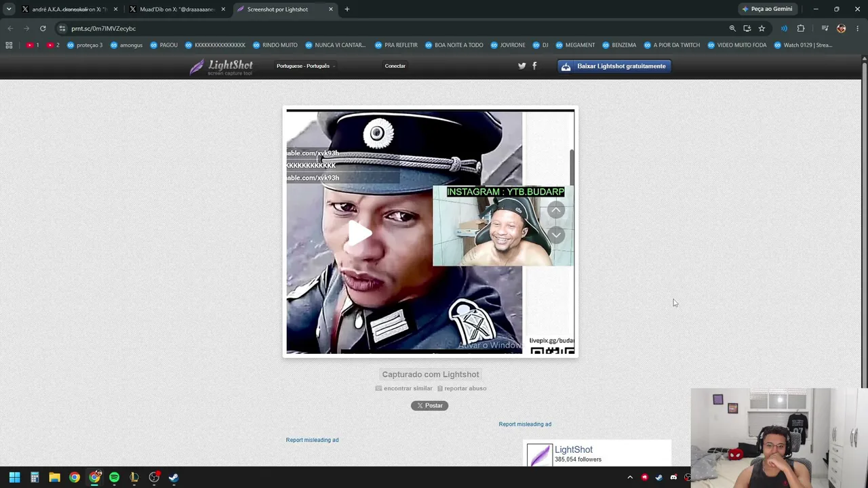Viewport: 868px width, 488px height.
Task: Click the 'reportar abuso' link
Action: 462,388
